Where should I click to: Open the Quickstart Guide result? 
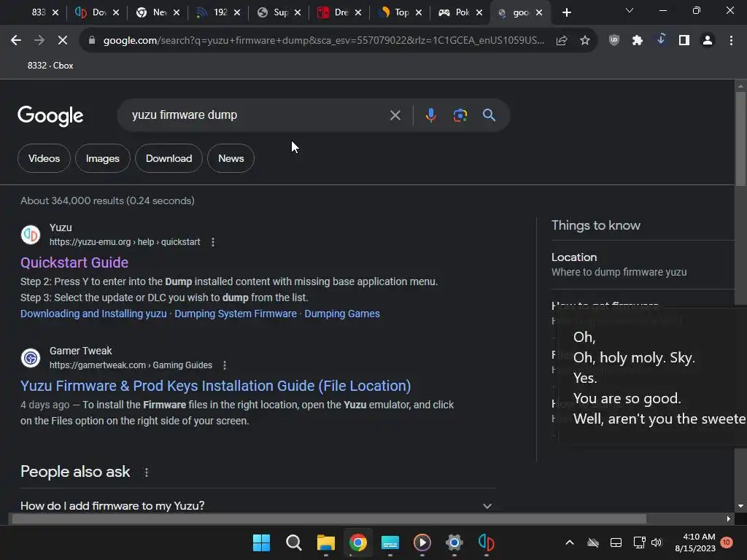point(74,262)
